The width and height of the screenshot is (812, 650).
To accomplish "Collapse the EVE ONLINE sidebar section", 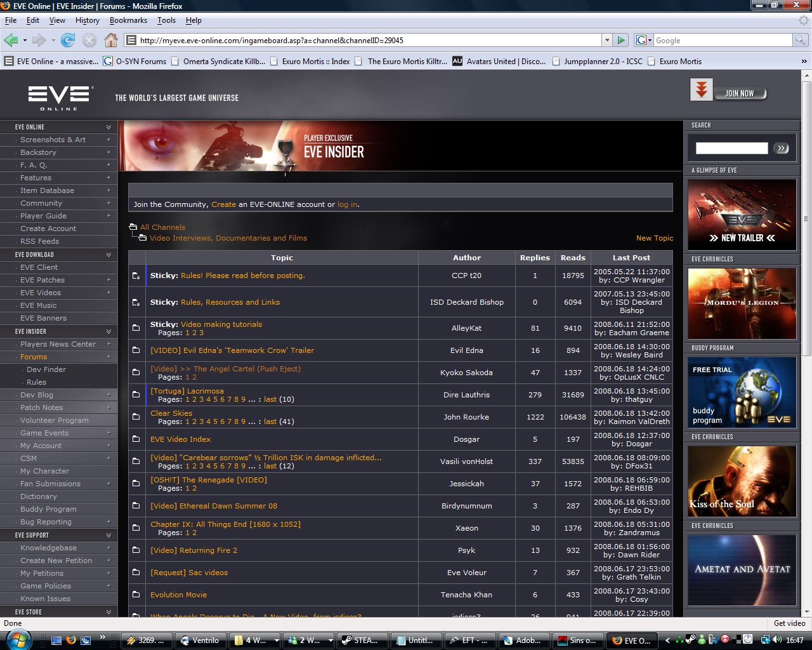I will tap(108, 127).
